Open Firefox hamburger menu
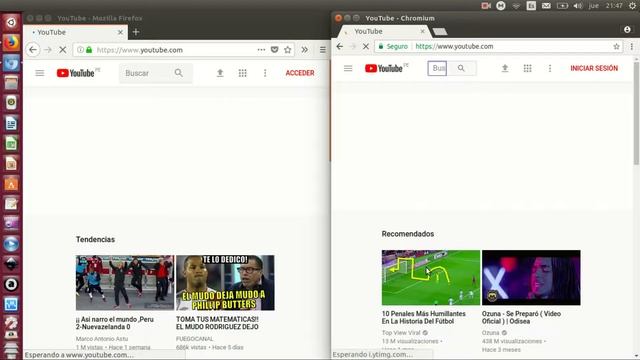 tap(322, 50)
